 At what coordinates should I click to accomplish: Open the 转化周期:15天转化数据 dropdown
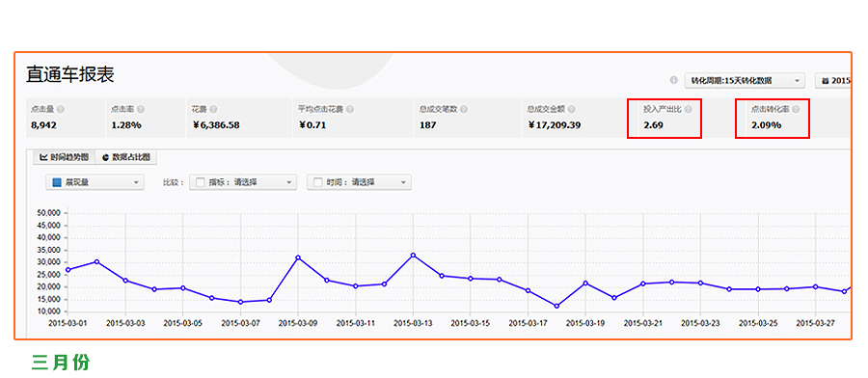745,81
